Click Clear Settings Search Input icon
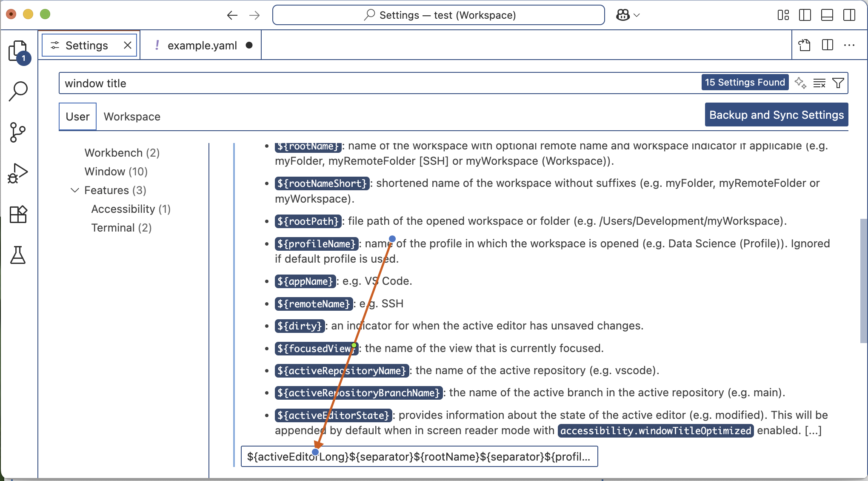868x481 pixels. pyautogui.click(x=819, y=83)
